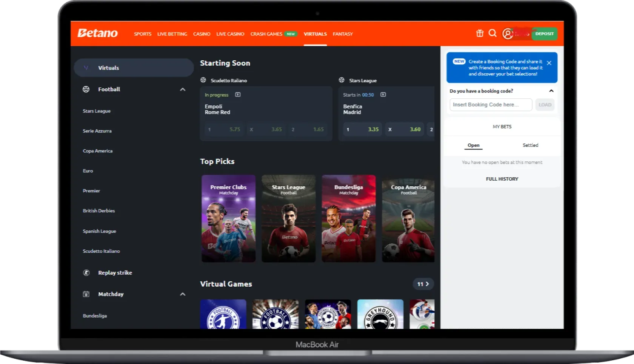Open FULL HISTORY of bets

pyautogui.click(x=502, y=179)
